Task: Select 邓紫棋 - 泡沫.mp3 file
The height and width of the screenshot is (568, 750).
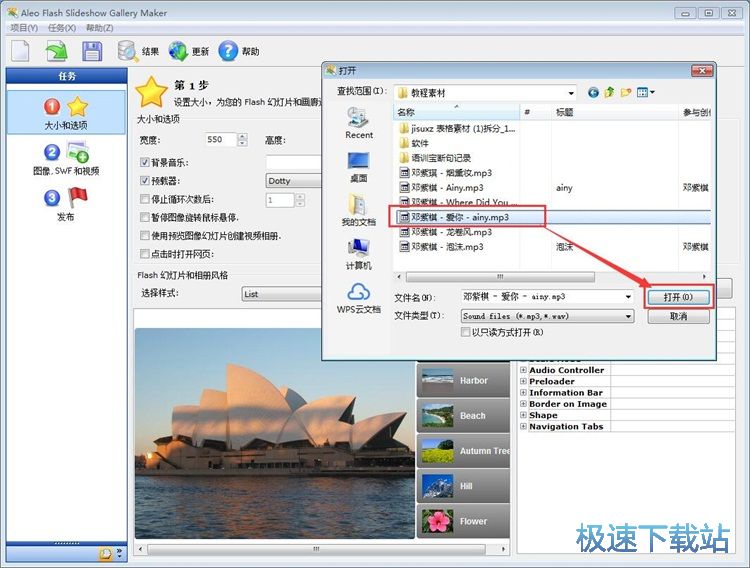Action: click(441, 247)
